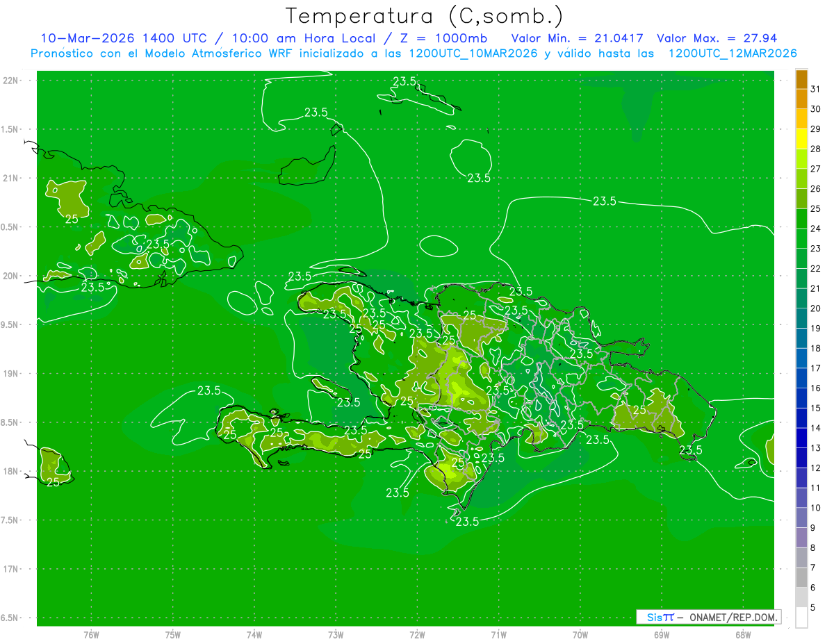Screen dimensions: 834x644
Task: Click the 18N latitude axis label
Action: click(x=12, y=471)
